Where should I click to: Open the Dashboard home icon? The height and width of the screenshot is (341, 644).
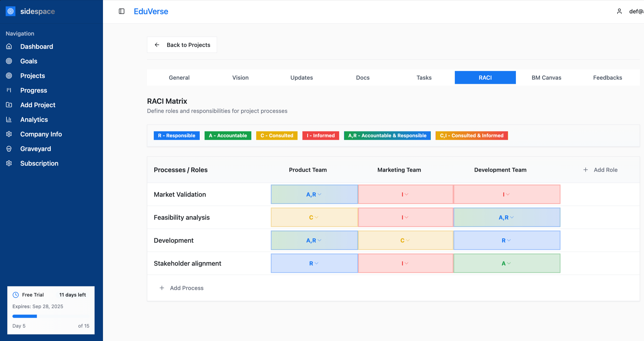9,47
